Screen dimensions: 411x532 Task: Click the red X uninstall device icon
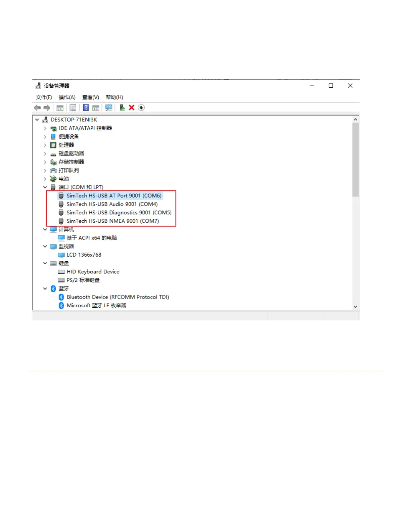pyautogui.click(x=132, y=108)
